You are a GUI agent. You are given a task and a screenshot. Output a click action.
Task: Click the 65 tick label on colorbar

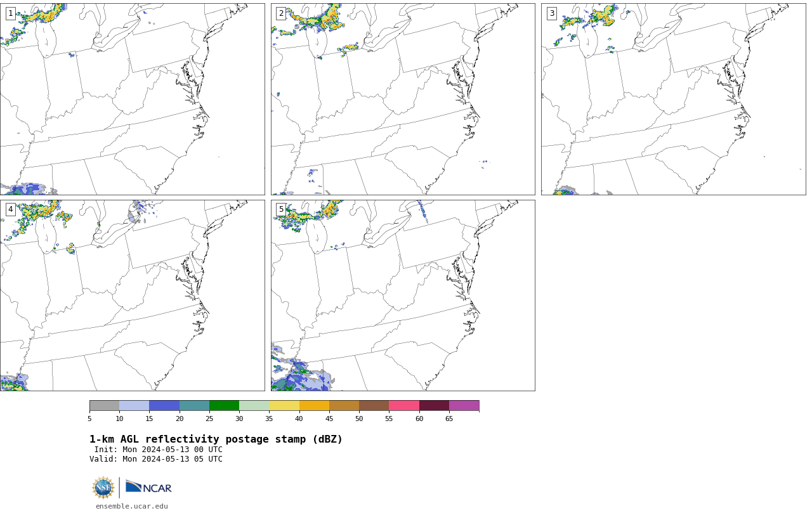pyautogui.click(x=449, y=419)
